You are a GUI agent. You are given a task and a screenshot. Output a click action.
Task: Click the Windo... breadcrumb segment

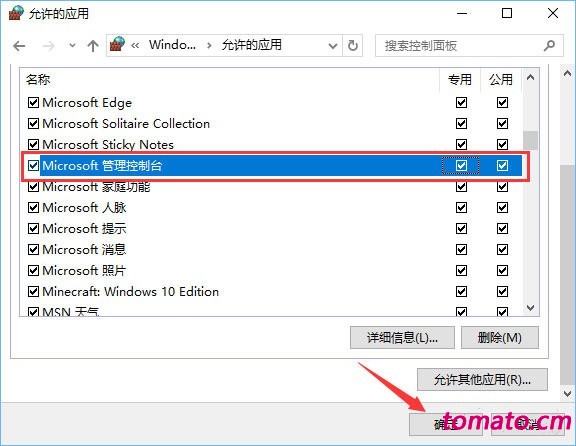[172, 45]
